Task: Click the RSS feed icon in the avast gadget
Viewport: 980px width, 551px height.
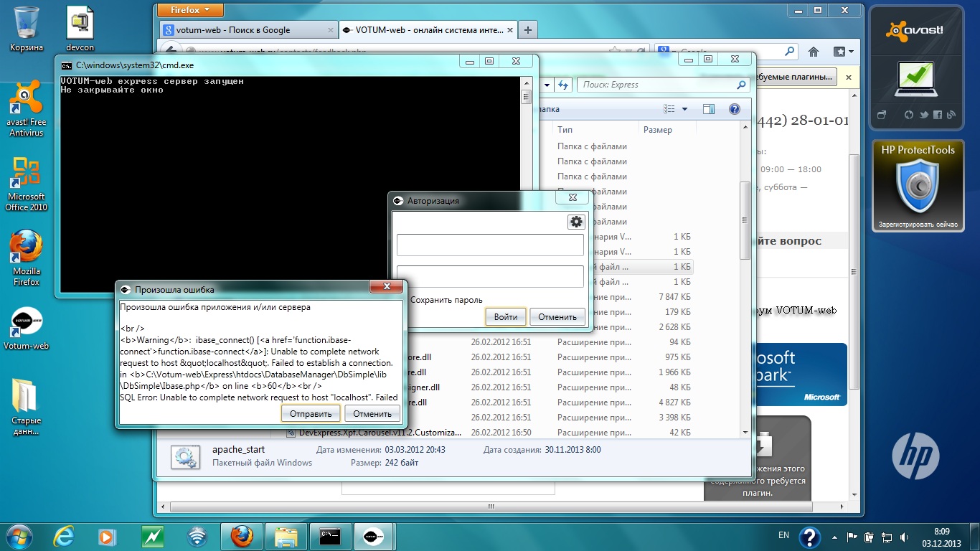Action: [951, 115]
